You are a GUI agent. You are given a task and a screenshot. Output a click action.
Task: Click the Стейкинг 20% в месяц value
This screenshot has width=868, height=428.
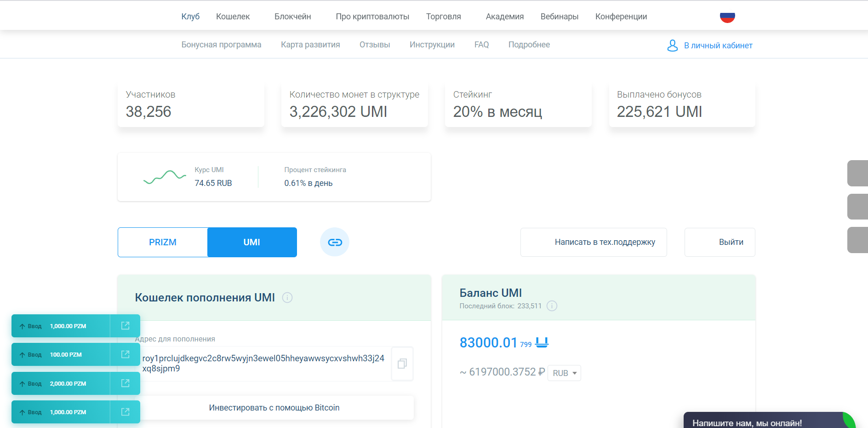(x=498, y=112)
